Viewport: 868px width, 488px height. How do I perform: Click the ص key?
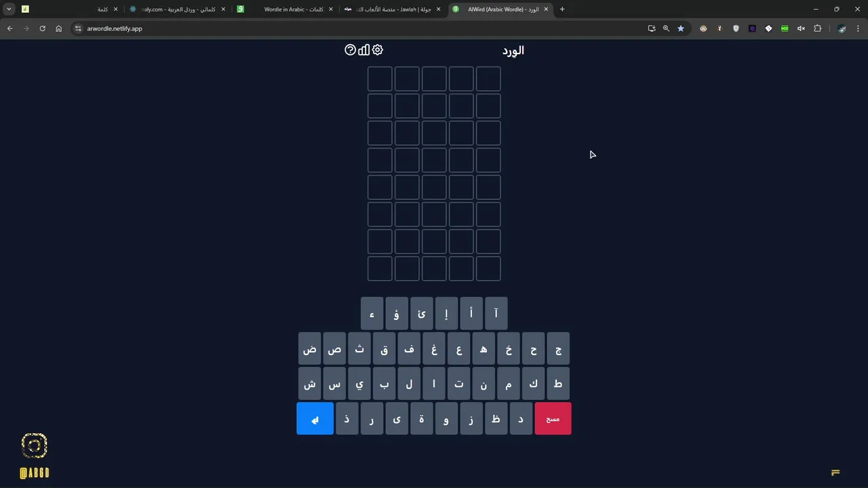coord(334,349)
